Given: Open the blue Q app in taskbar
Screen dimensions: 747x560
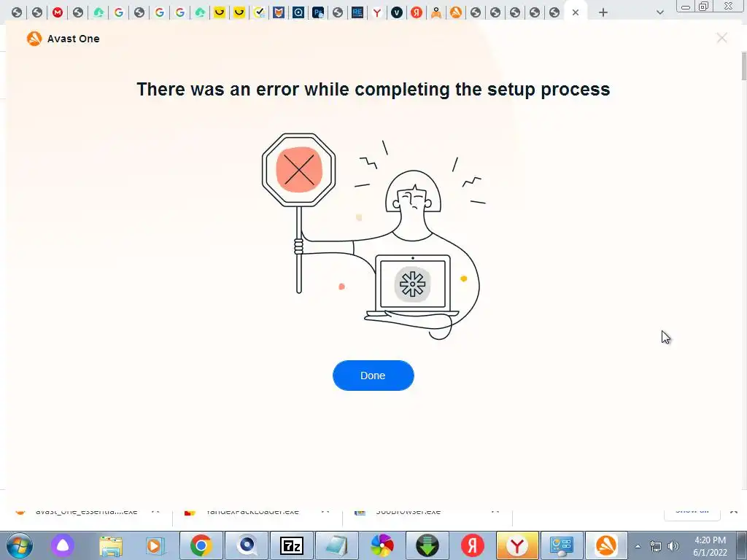Looking at the screenshot, I should click(247, 545).
